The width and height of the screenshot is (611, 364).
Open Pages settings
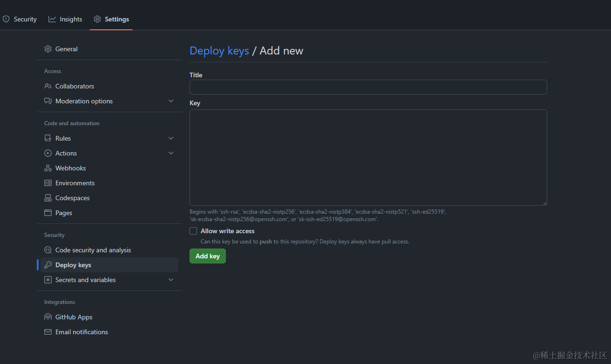coord(109,213)
